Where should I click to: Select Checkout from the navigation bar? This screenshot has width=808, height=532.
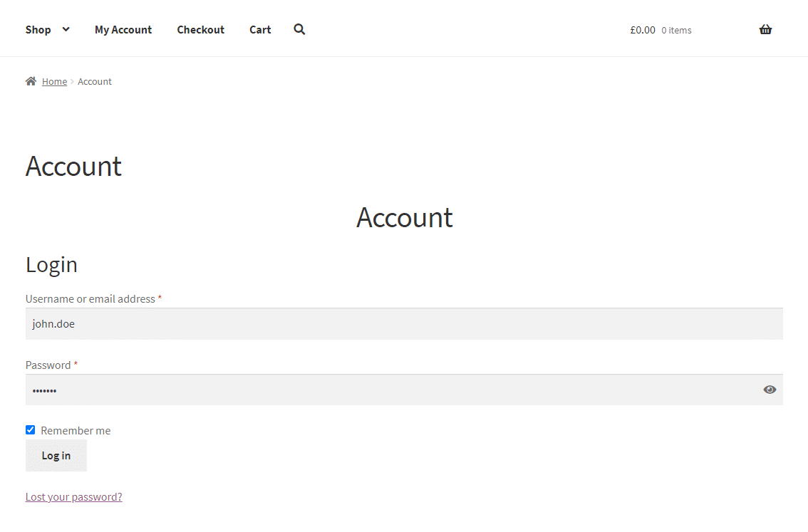click(x=201, y=29)
